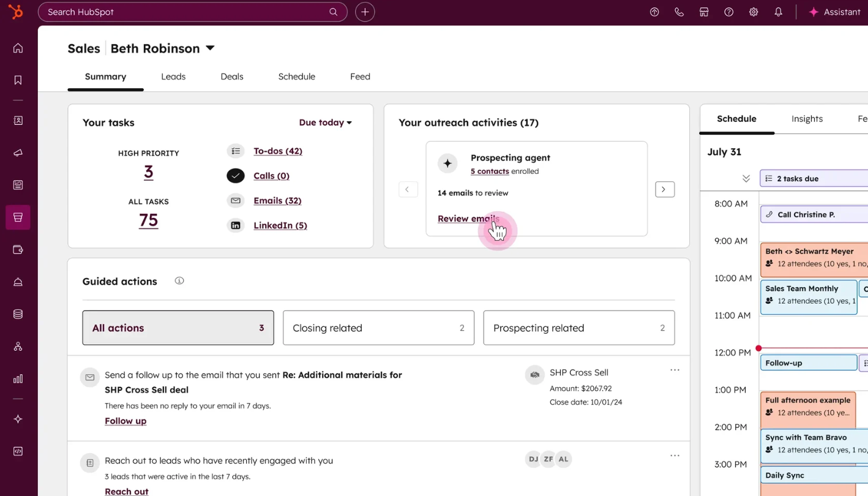This screenshot has height=496, width=868.
Task: Open the Breeze AI sparkle icon in sidebar
Action: (18, 419)
